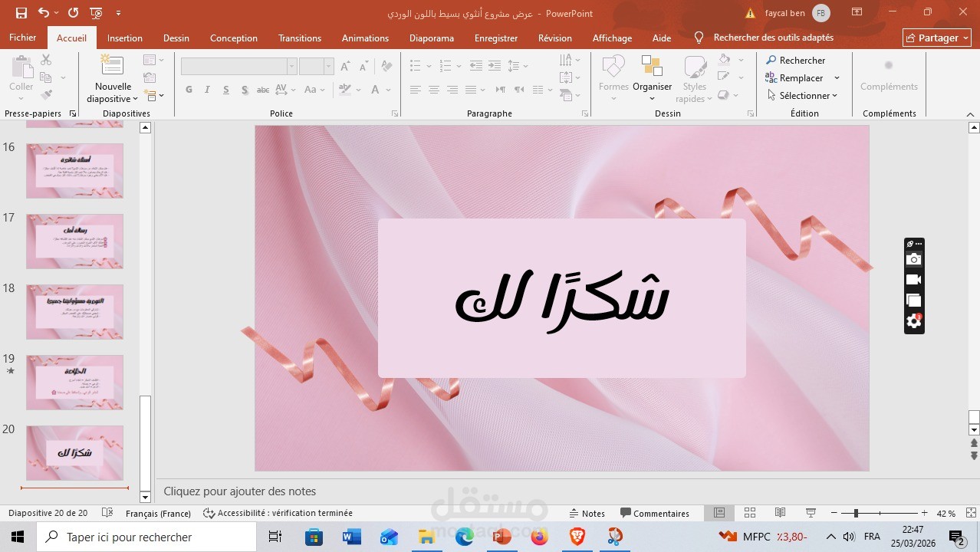Open the Organiser arrange menu
Screen dimensions: 980x552
click(653, 79)
